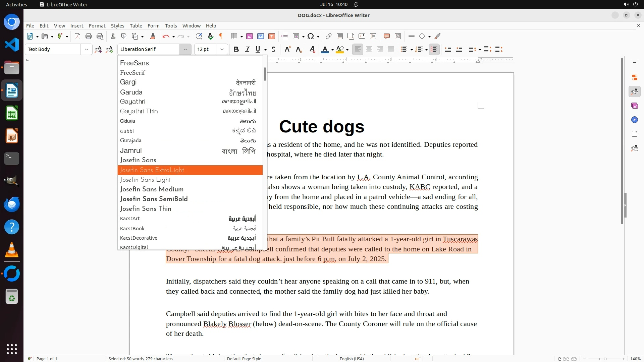Click the Clone Formatting paintbrush icon
Image resolution: width=644 pixels, height=362 pixels.
pyautogui.click(x=152, y=36)
